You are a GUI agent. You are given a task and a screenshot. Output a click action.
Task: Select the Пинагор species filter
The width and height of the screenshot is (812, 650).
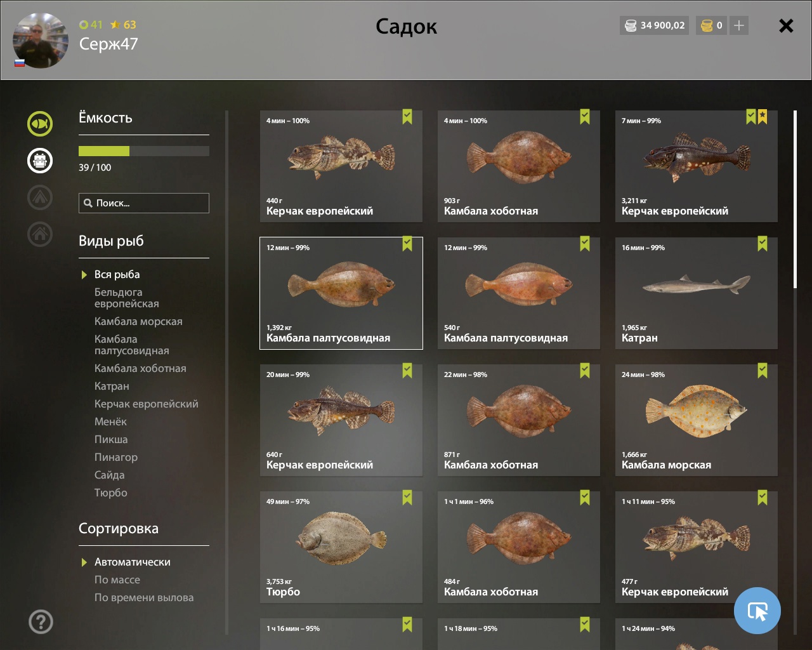[x=116, y=457]
